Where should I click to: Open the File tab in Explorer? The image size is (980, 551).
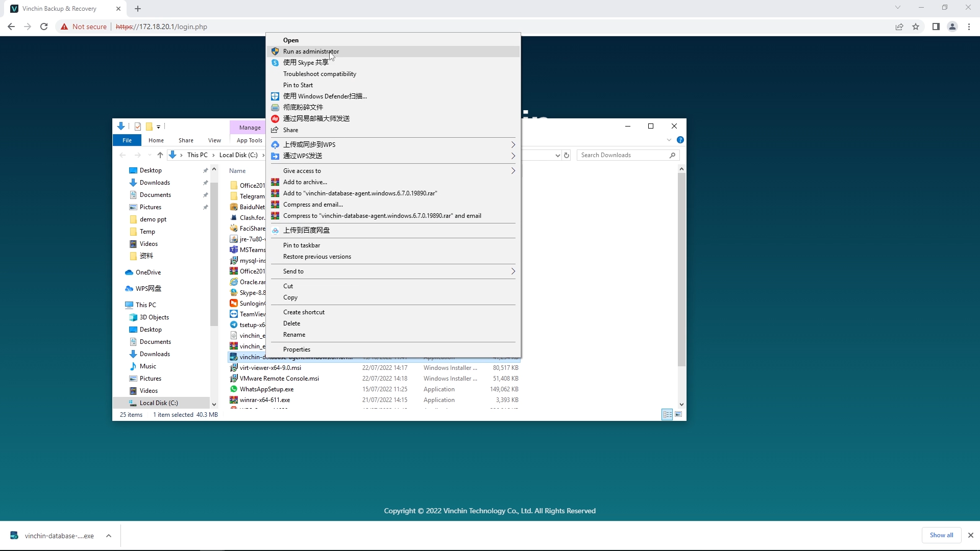(x=127, y=140)
